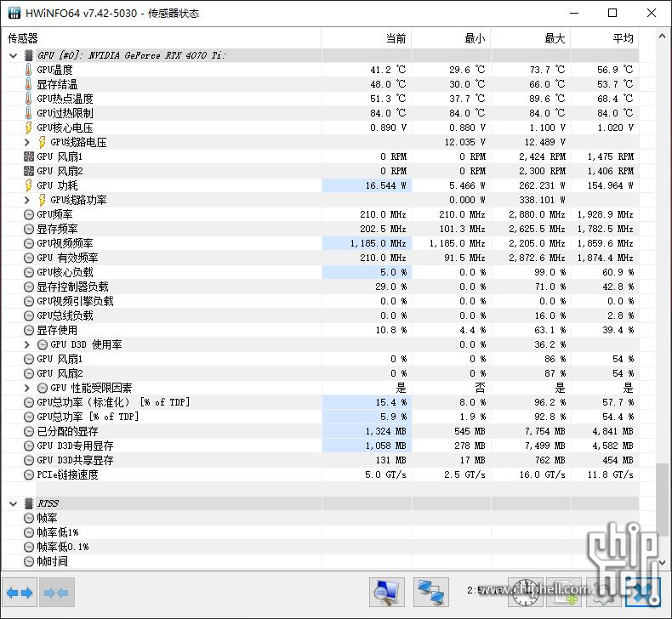This screenshot has width=672, height=619.
Task: Click the gauge icon beside 帧率
Action: tap(28, 519)
